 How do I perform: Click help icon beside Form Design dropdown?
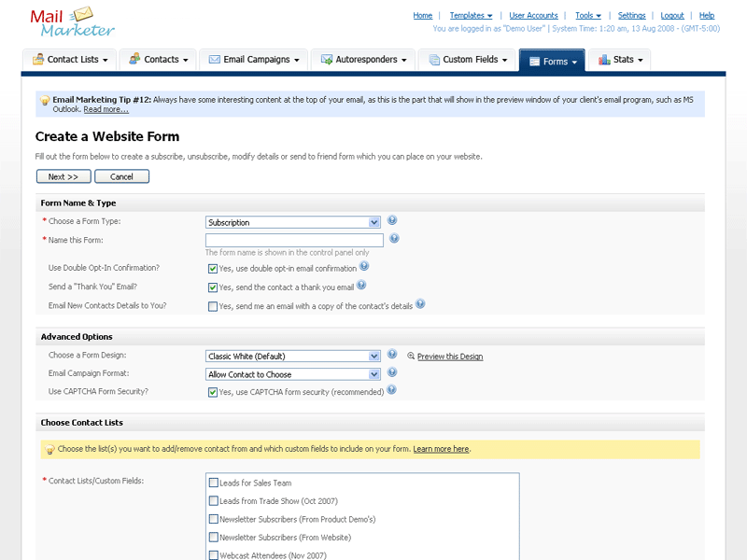tap(392, 355)
